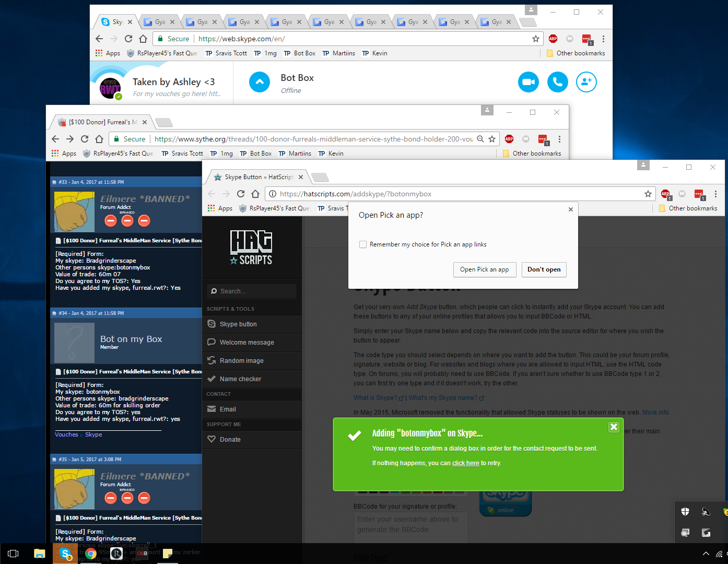The height and width of the screenshot is (564, 728).
Task: Click the Open Pick an app button
Action: 485,269
